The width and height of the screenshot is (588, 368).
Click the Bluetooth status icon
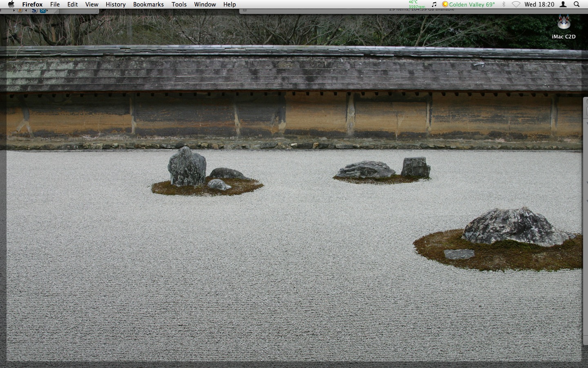point(503,4)
